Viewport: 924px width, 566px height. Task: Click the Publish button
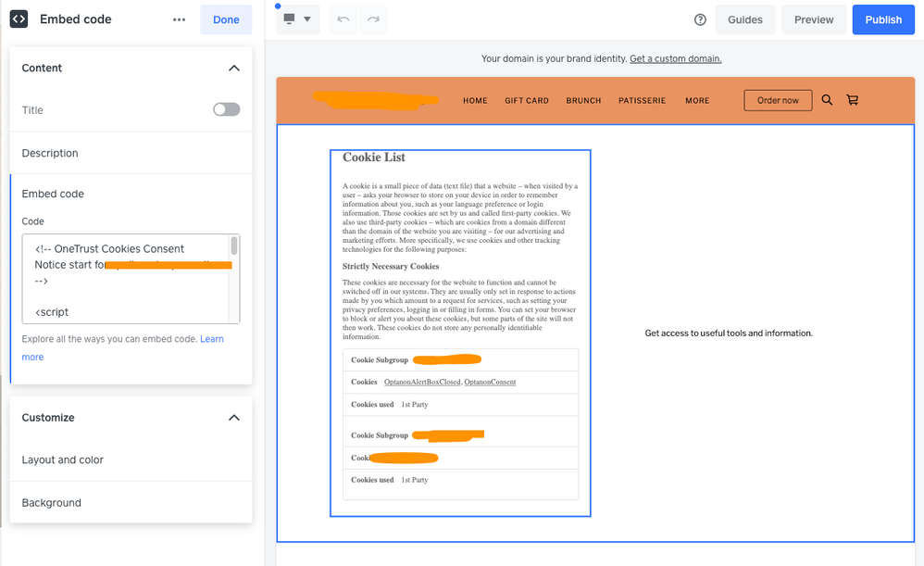(x=882, y=19)
